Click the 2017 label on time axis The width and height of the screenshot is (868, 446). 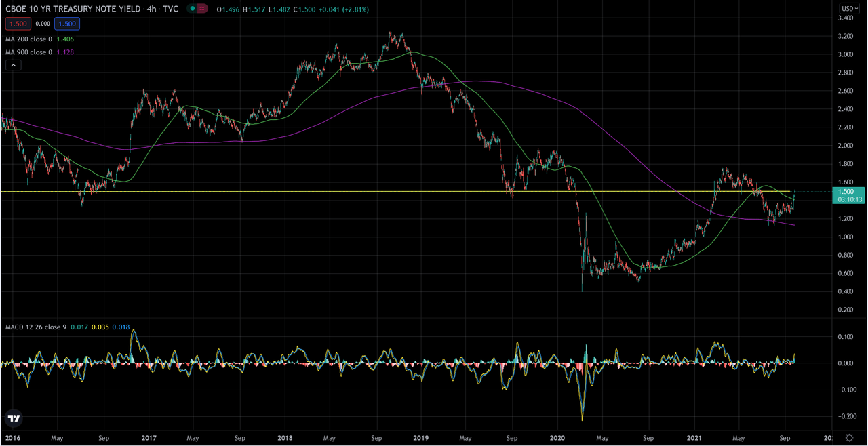[x=148, y=438]
